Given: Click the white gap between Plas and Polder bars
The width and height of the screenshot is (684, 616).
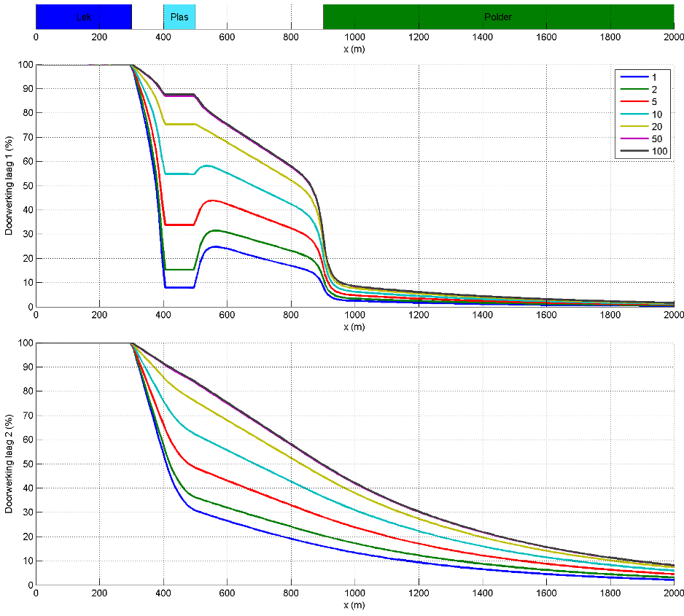Looking at the screenshot, I should pos(259,16).
